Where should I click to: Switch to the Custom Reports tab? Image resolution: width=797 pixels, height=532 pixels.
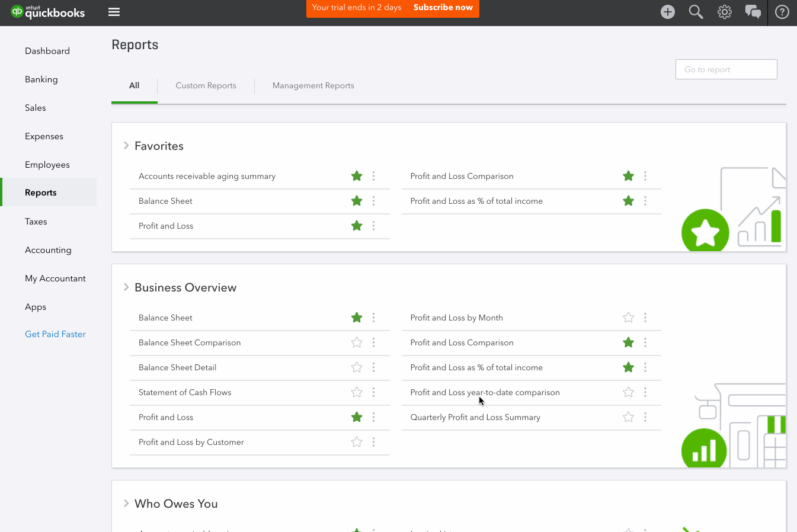point(206,86)
